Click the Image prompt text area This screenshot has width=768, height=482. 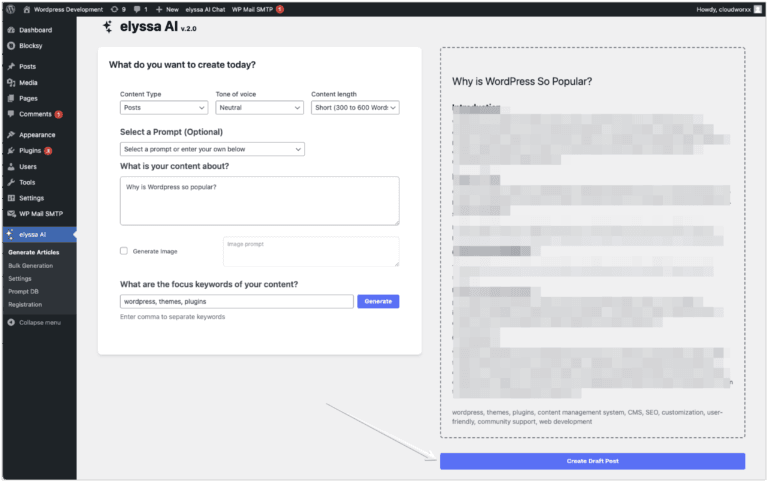coord(311,251)
